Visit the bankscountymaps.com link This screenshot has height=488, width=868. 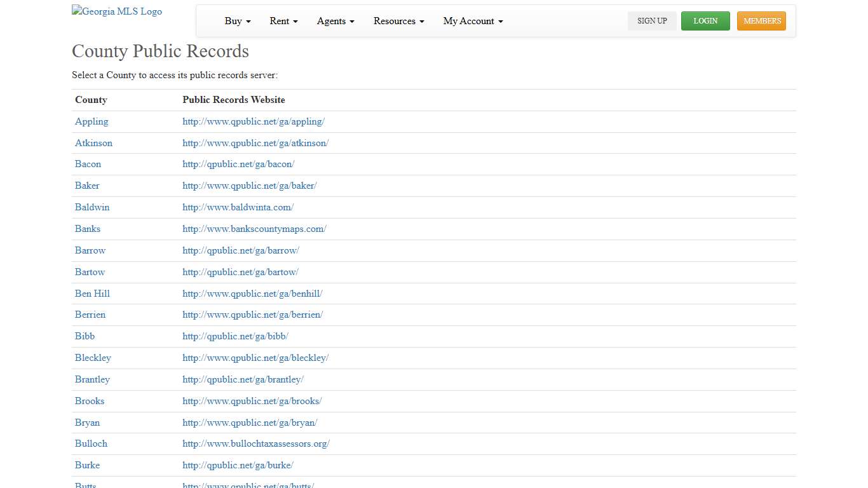click(x=254, y=229)
